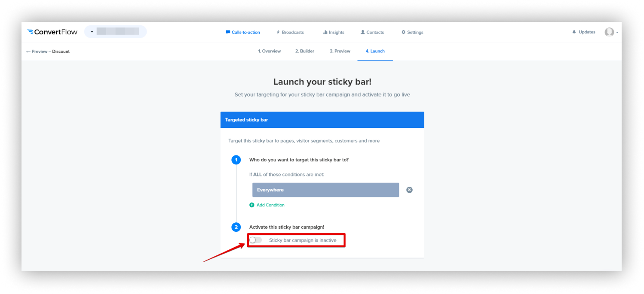This screenshot has width=644, height=294.
Task: Open the Insights section
Action: (334, 32)
